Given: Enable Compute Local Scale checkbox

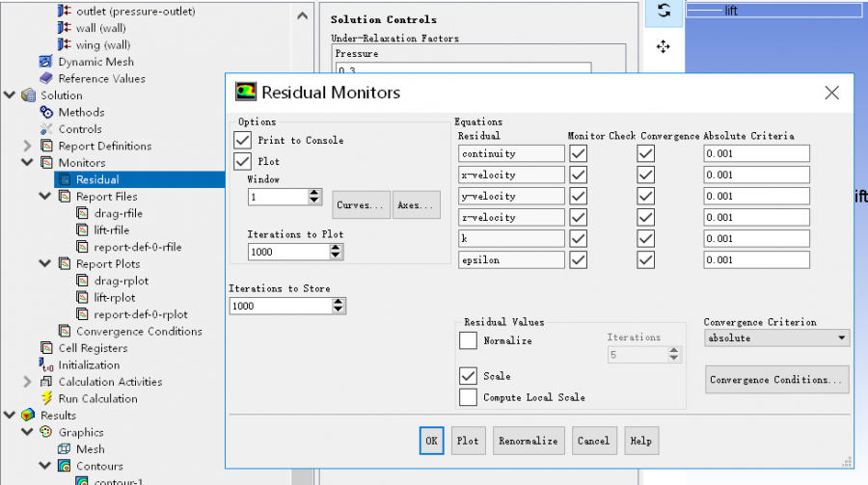Looking at the screenshot, I should 469,397.
